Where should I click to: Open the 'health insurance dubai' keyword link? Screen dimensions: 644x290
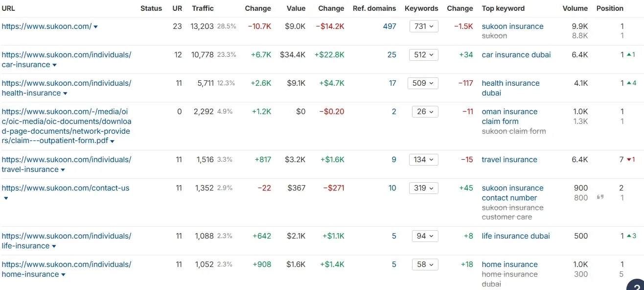click(x=510, y=88)
